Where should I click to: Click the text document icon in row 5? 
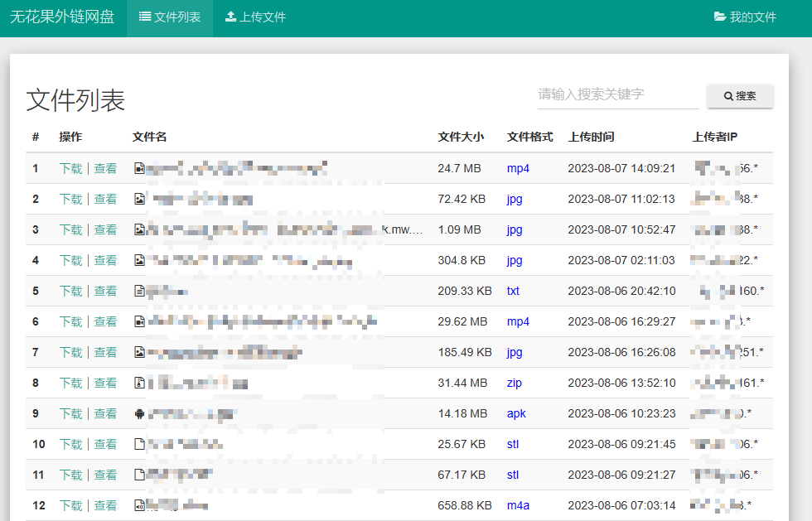pos(139,291)
